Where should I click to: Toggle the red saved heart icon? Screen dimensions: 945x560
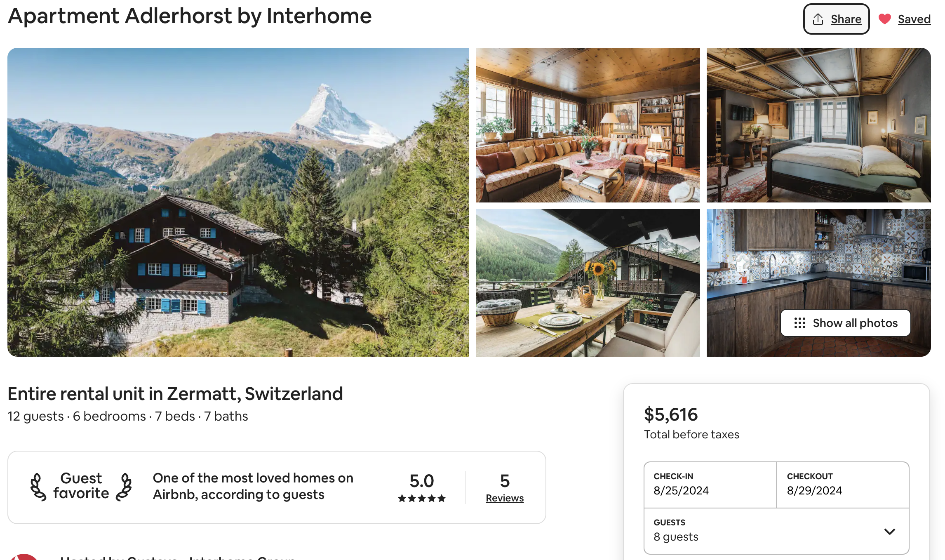pos(884,19)
